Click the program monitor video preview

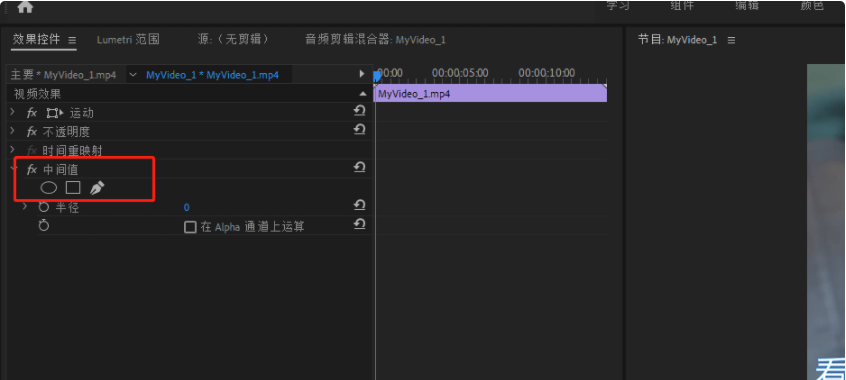[826, 221]
